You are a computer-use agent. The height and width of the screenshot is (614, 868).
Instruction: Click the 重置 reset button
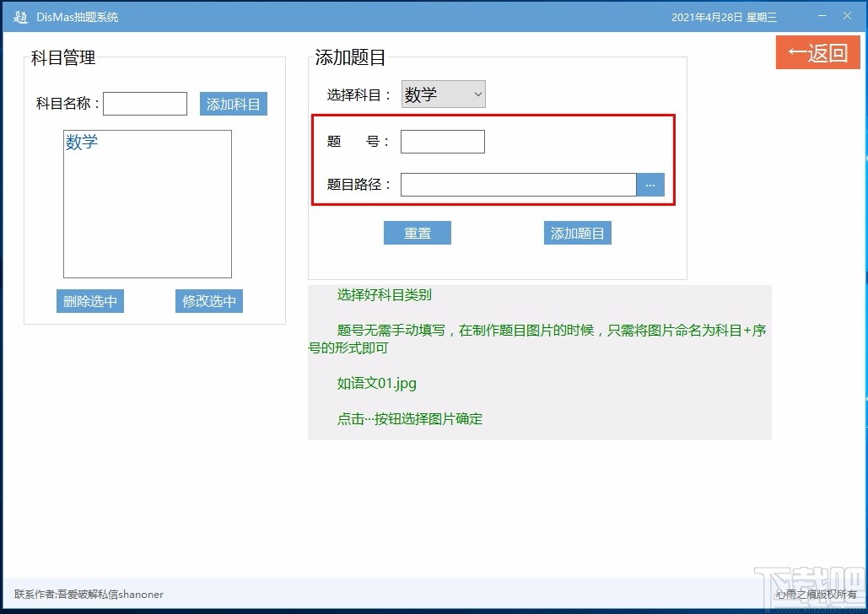tap(417, 232)
